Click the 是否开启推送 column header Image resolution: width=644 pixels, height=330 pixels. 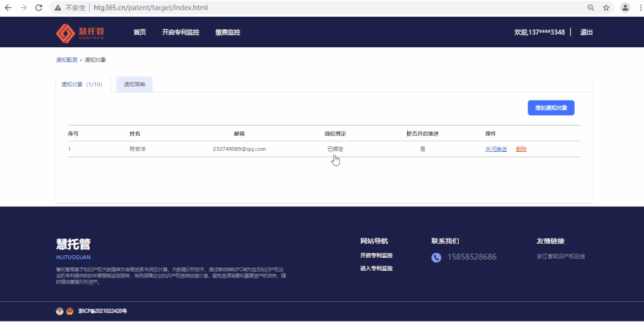coord(422,133)
